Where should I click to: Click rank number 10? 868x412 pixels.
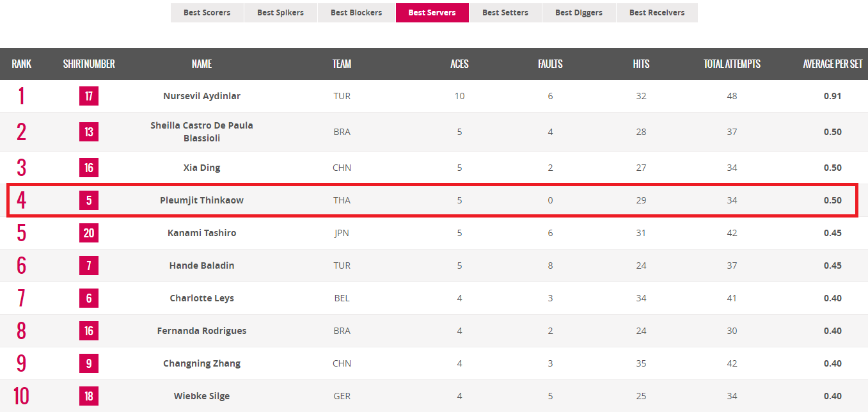click(x=21, y=396)
